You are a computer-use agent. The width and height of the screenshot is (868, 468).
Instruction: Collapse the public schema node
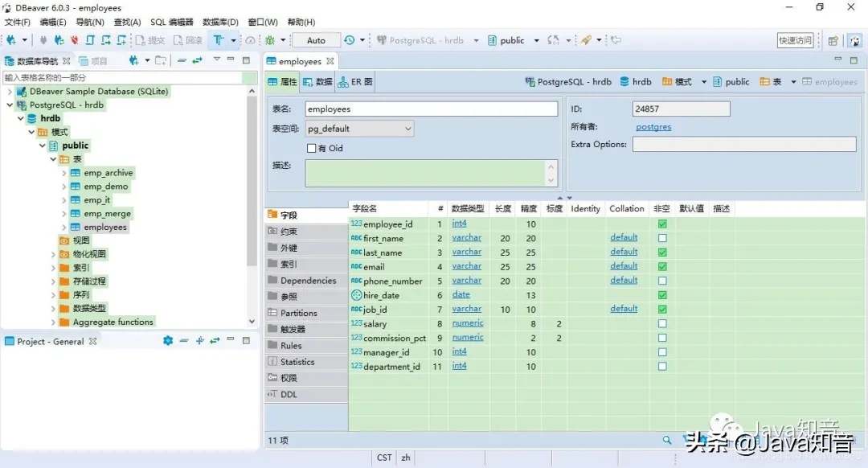[42, 146]
